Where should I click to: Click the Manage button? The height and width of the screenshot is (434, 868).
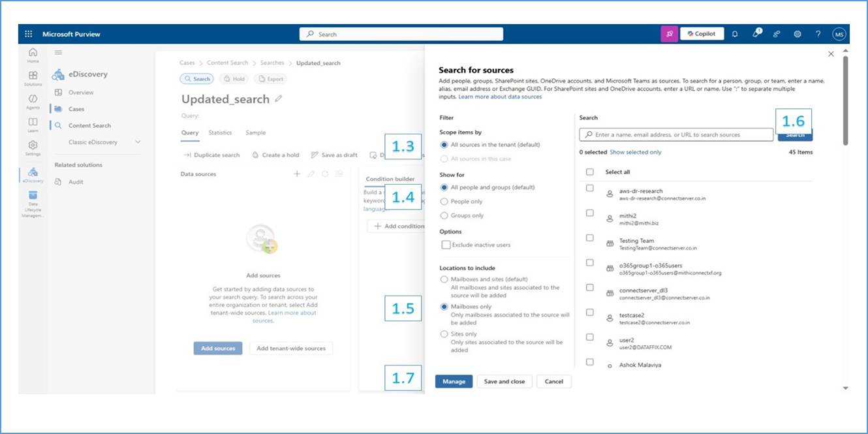point(454,382)
